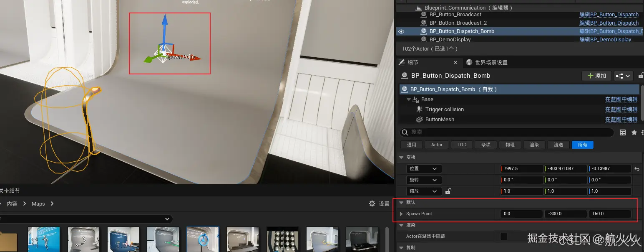Viewport: 644px width, 252px height.
Task: Reset location to default arrow icon
Action: click(x=637, y=169)
